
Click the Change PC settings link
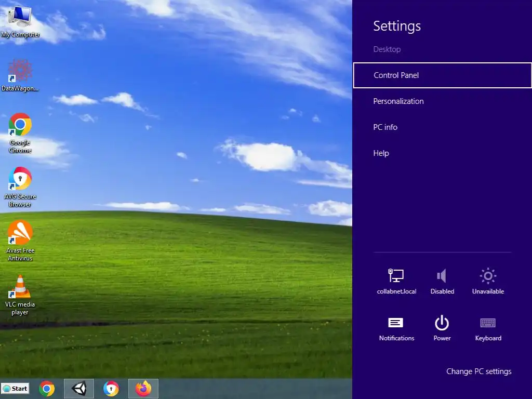pos(478,371)
